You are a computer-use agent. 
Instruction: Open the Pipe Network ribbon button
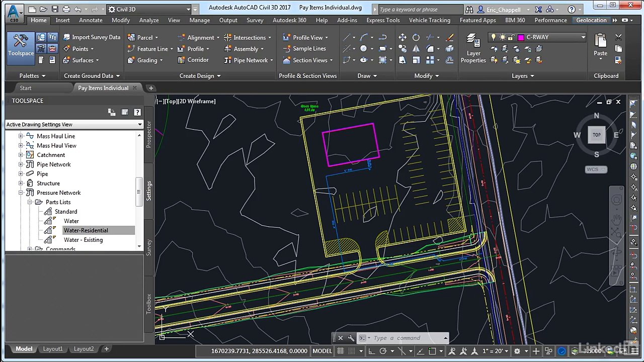[248, 60]
